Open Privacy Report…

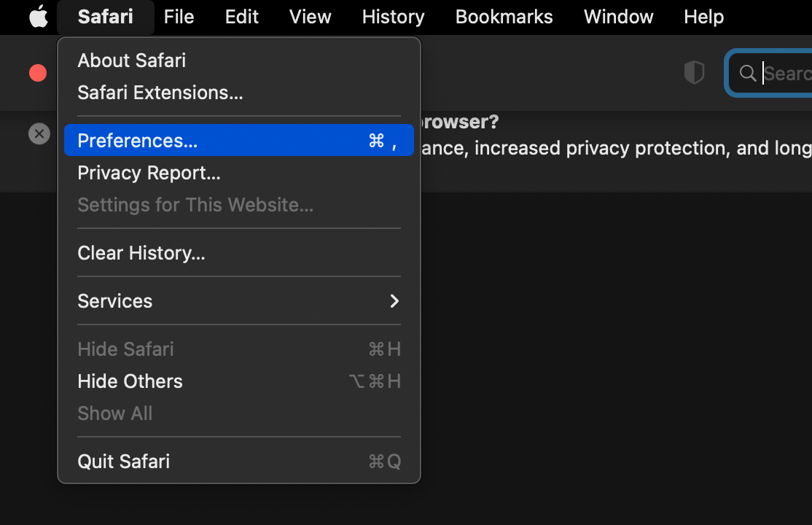click(x=239, y=173)
